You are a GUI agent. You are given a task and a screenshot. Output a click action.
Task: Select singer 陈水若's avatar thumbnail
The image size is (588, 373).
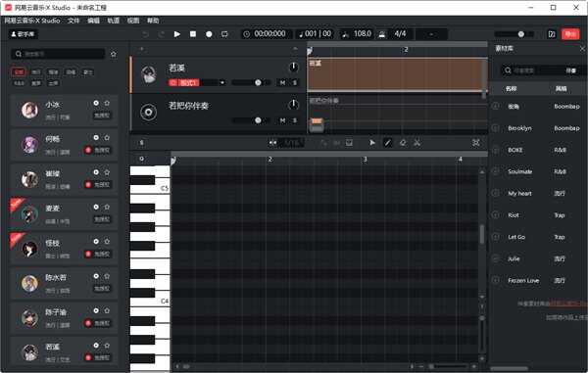29,284
